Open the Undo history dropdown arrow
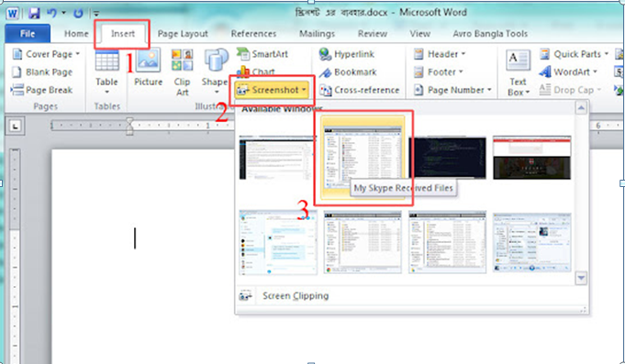Image resolution: width=625 pixels, height=364 pixels. click(x=63, y=13)
